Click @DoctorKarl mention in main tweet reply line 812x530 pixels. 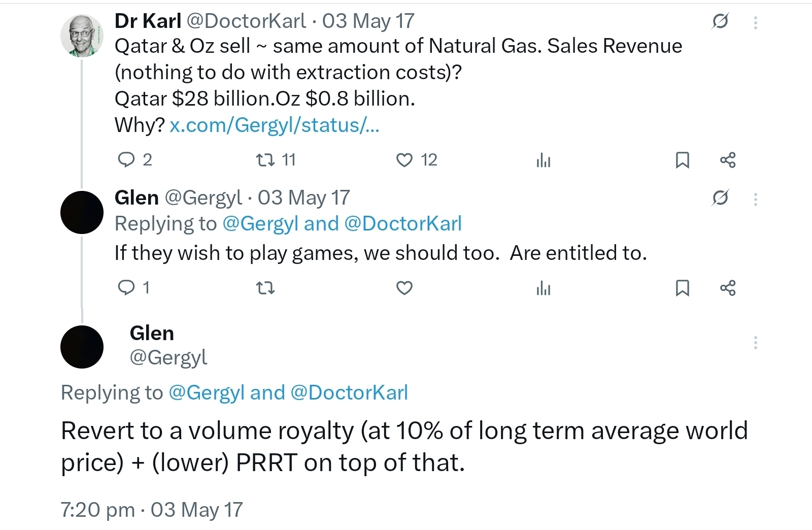349,393
